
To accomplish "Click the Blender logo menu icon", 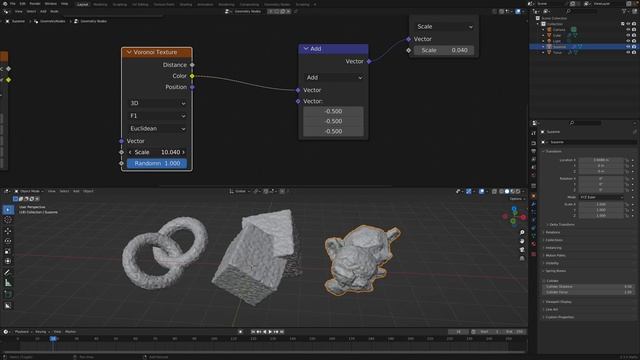I will 5,4.
